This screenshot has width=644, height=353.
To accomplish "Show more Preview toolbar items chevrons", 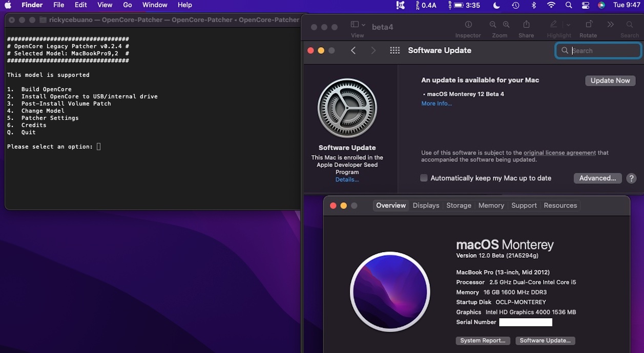I will 610,25.
